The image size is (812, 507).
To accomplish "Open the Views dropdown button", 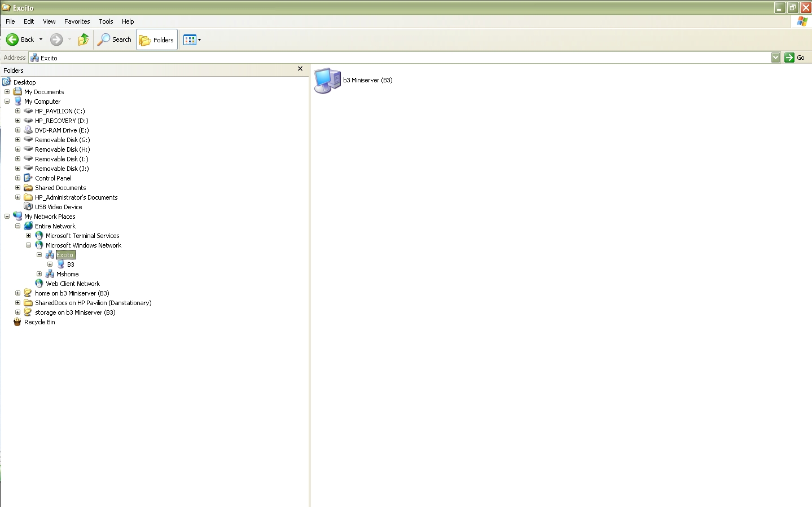I will pyautogui.click(x=192, y=40).
